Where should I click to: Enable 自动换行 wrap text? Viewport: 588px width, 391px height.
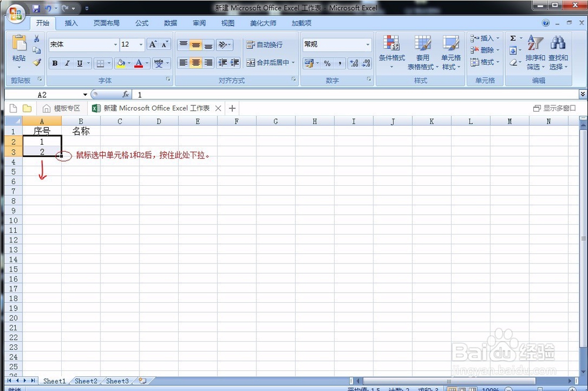(265, 45)
